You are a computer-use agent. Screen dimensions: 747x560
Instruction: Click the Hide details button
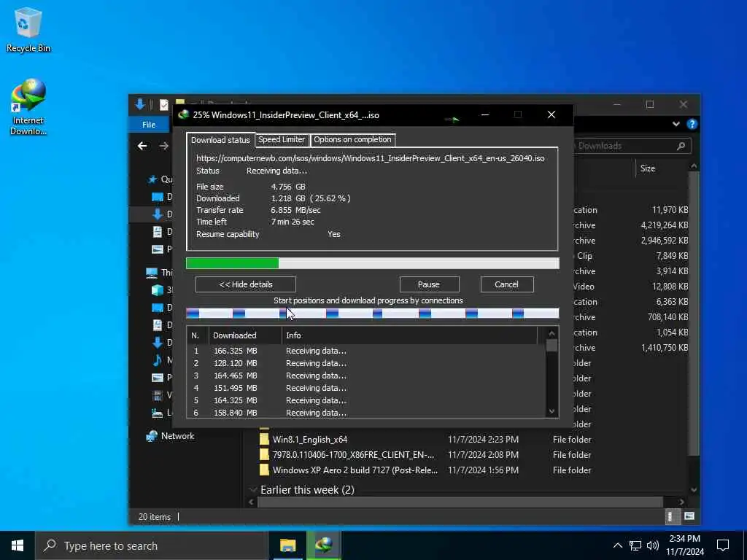tap(245, 284)
